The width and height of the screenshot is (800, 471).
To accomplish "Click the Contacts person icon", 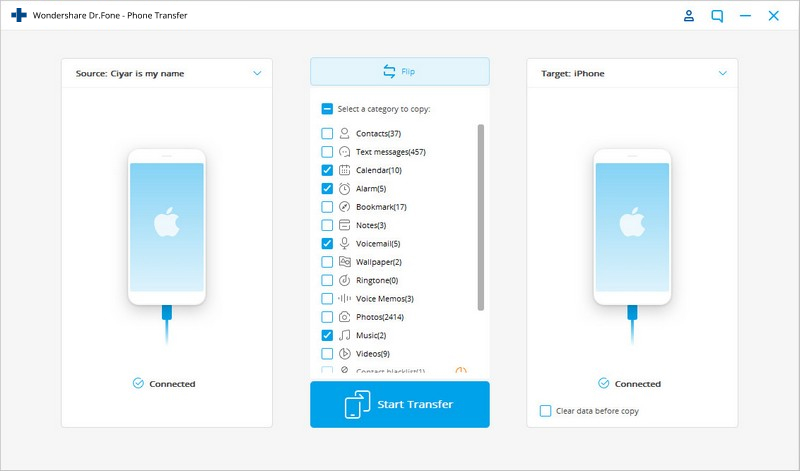I will 344,134.
